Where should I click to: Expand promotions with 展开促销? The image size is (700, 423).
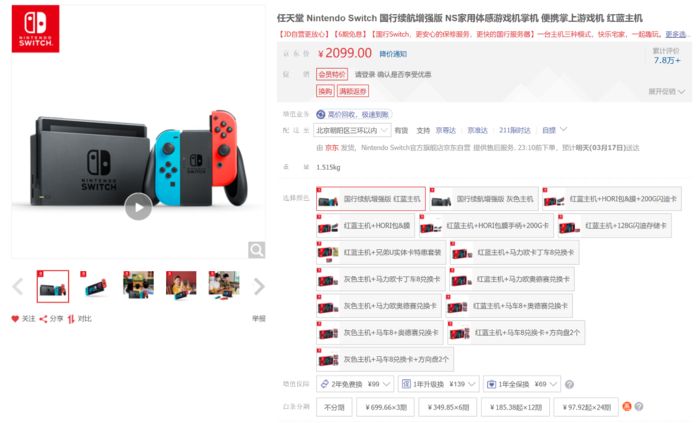pyautogui.click(x=667, y=91)
